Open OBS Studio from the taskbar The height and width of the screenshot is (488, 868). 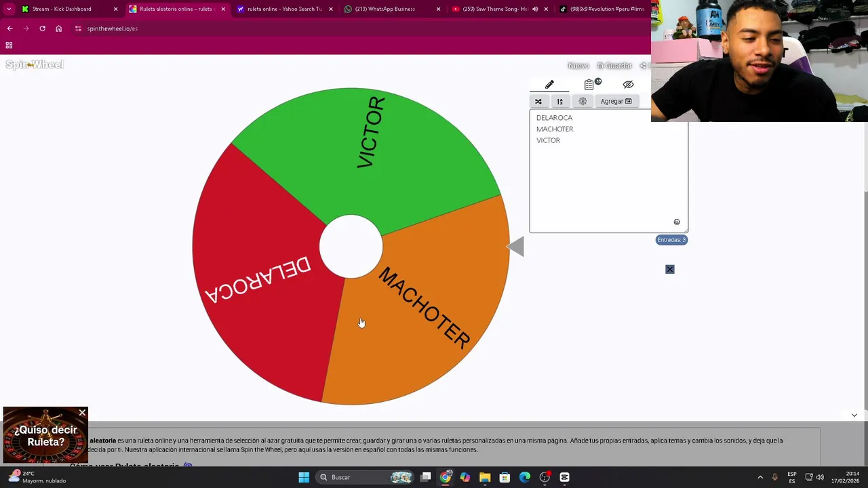[545, 477]
